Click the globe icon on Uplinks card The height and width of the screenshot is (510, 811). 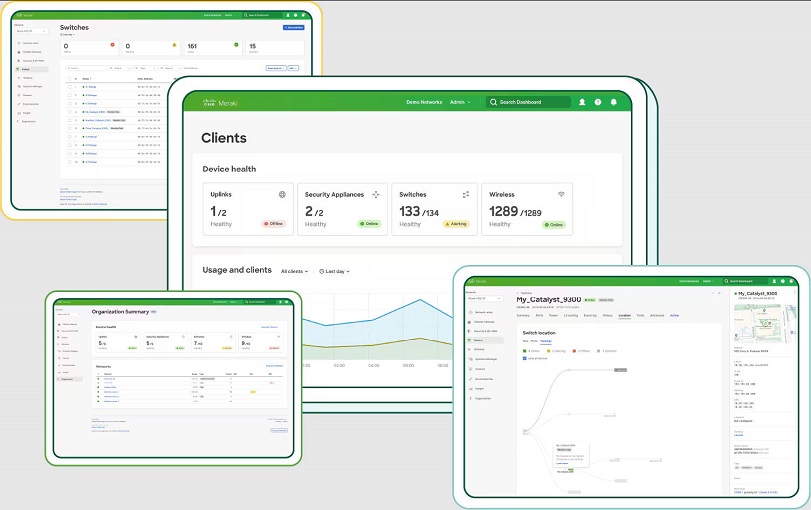tap(282, 194)
